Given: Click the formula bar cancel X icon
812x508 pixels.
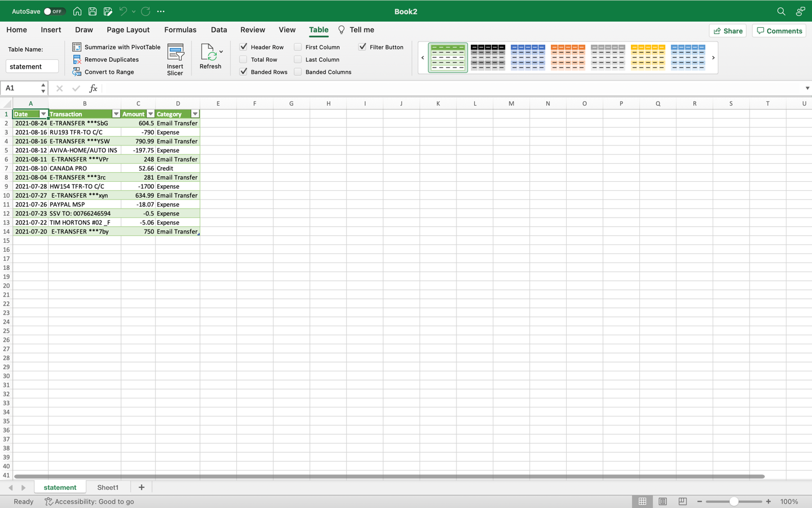Looking at the screenshot, I should pos(60,89).
